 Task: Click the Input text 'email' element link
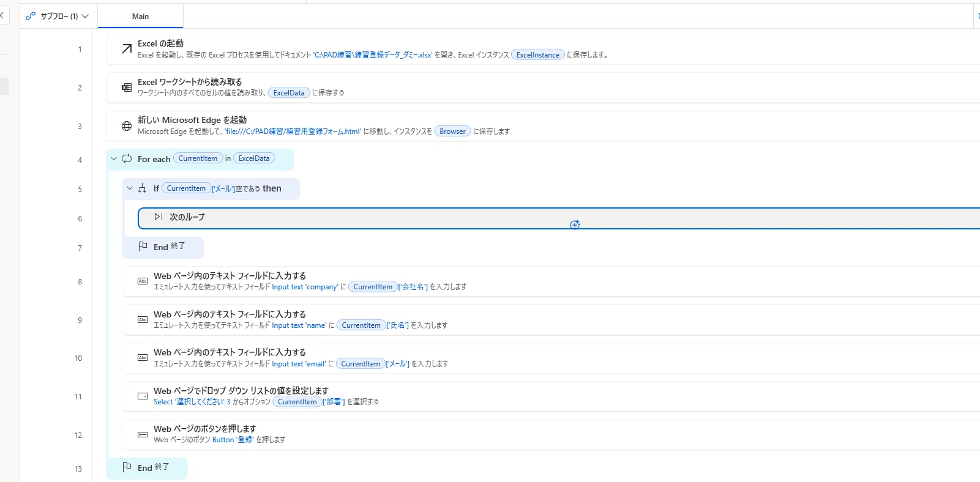click(299, 364)
